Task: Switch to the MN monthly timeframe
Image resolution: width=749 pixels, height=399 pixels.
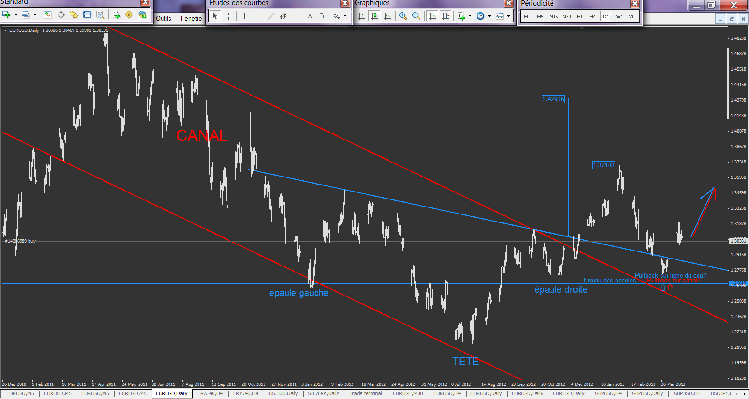Action: pyautogui.click(x=631, y=16)
